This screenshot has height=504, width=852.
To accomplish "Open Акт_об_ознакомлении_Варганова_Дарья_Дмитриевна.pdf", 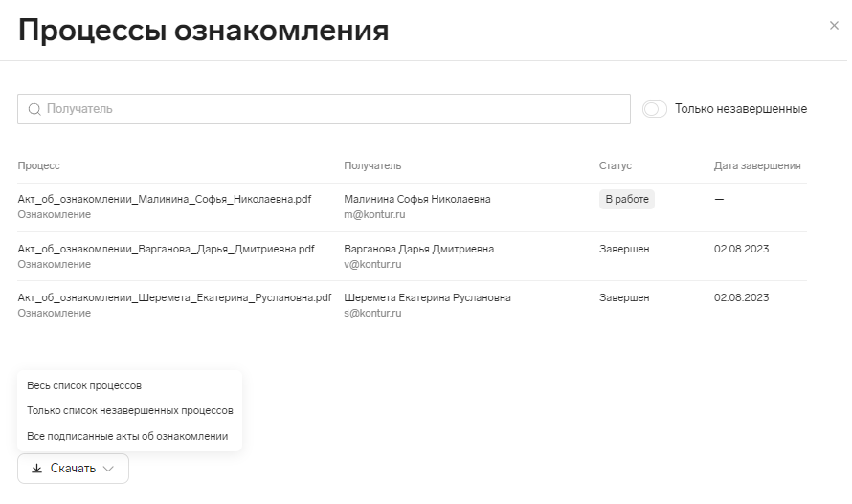I will pos(166,249).
